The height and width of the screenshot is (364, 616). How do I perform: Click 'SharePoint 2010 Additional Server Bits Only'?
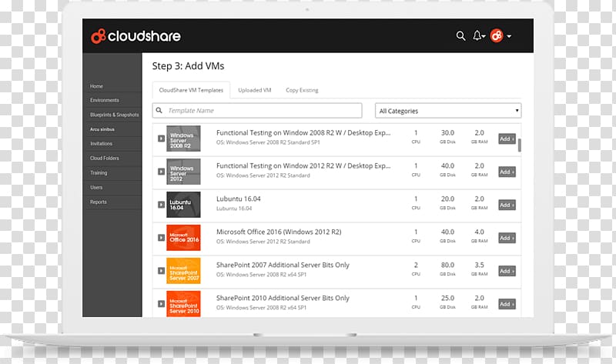283,298
